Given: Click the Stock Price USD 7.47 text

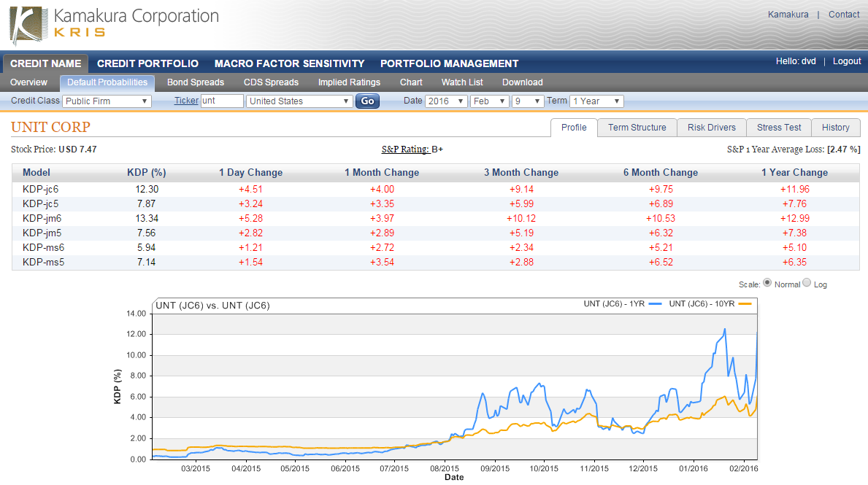Looking at the screenshot, I should (54, 150).
